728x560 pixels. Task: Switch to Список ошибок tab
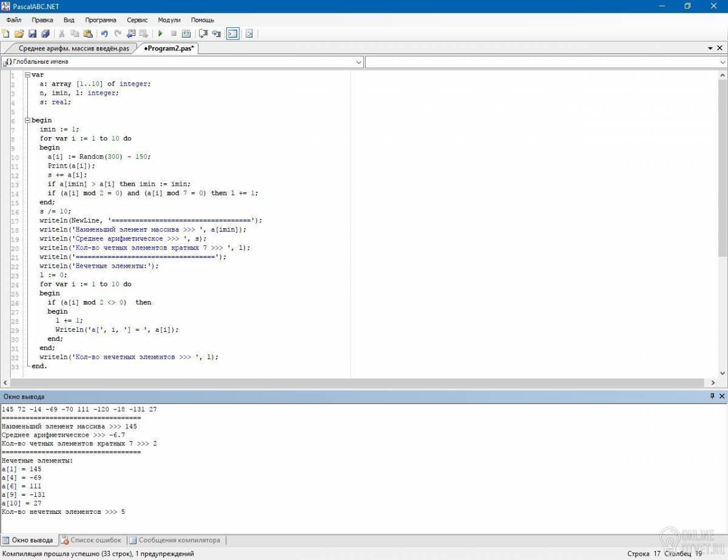(x=91, y=540)
